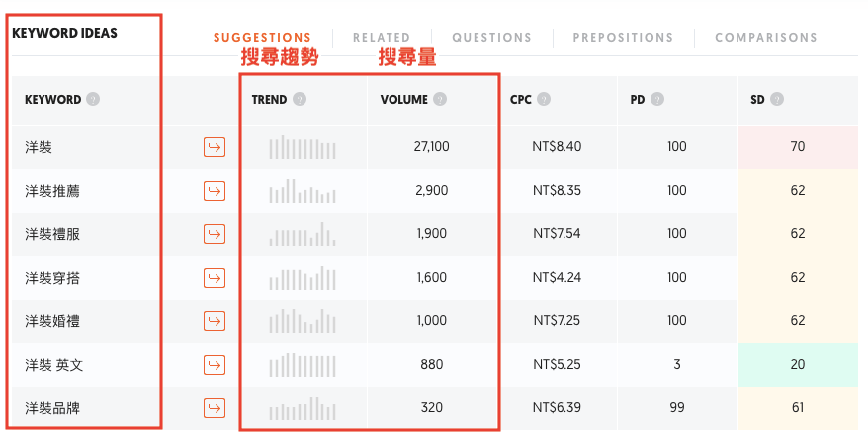Click the info icon next to CPC
Viewport: 868px width, 442px height.
545,99
